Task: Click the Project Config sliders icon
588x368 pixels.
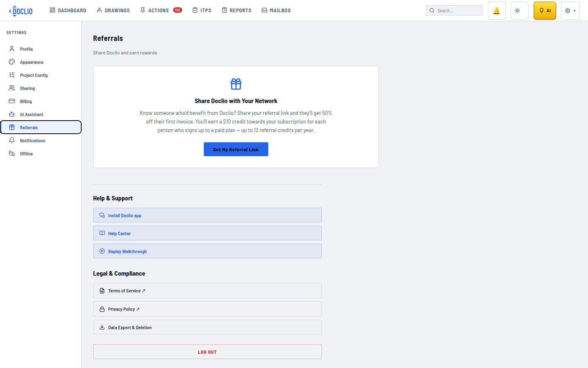Action: (12, 75)
